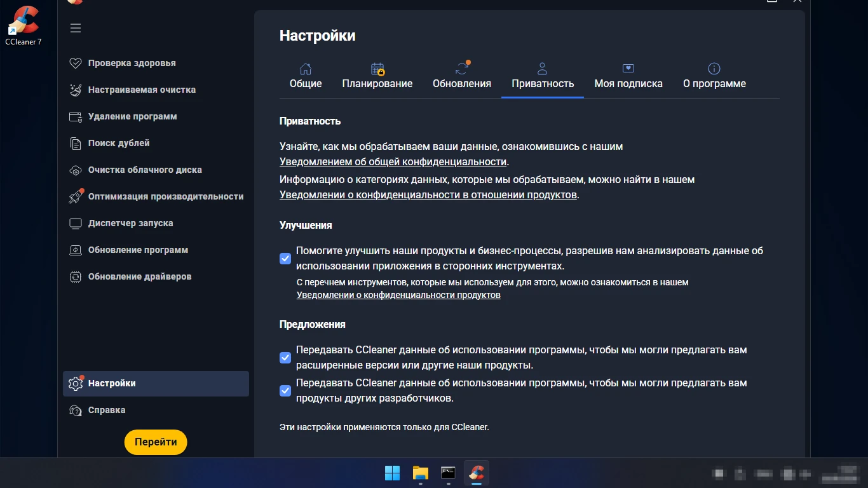
Task: Click the locked calendar icon above Планирование
Action: 377,69
